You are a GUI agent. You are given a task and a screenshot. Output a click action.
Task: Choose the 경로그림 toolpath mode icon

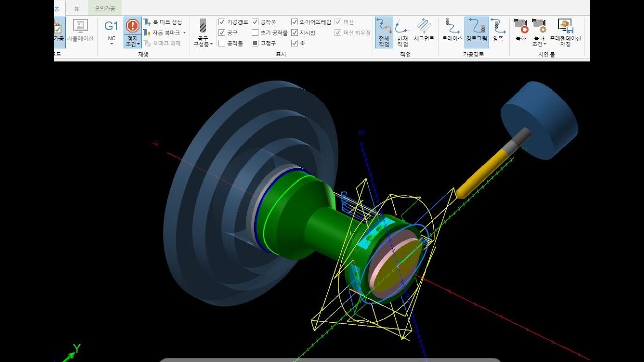click(x=476, y=26)
